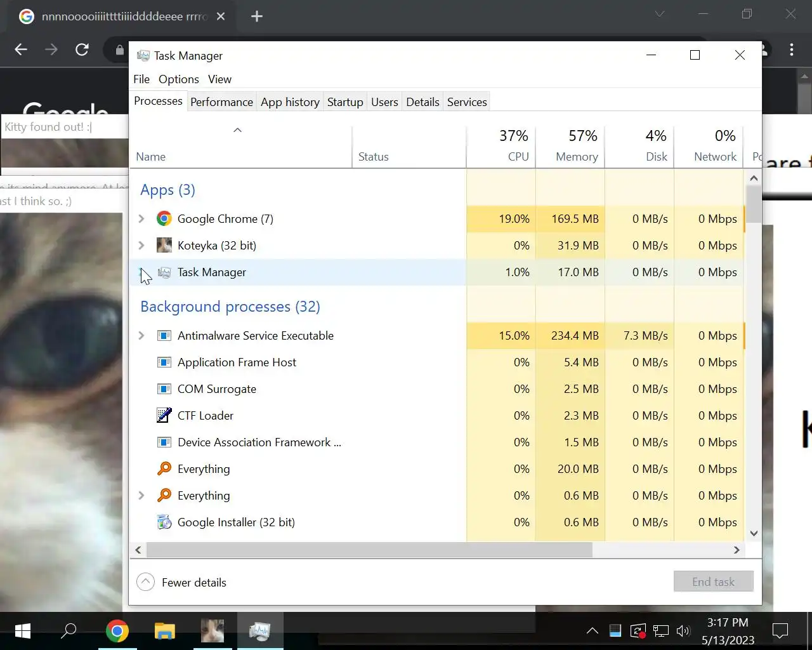Screen dimensions: 812x650
Task: Select the Processes tab
Action: click(x=158, y=102)
